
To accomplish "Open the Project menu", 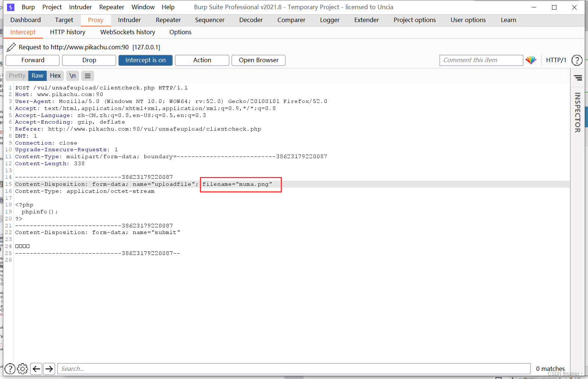I will click(x=52, y=7).
